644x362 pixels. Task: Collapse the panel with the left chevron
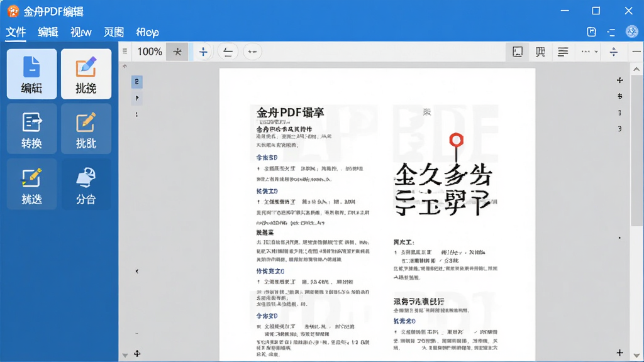click(x=136, y=271)
